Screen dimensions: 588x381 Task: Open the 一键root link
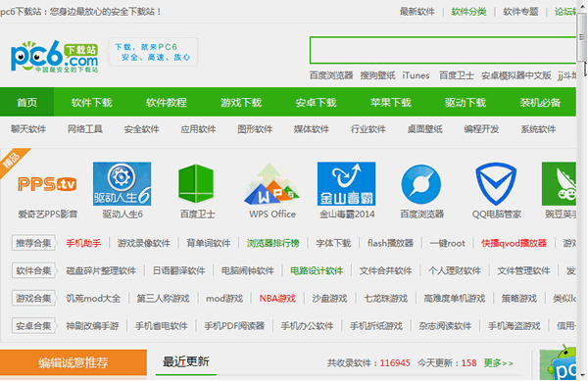(x=448, y=243)
